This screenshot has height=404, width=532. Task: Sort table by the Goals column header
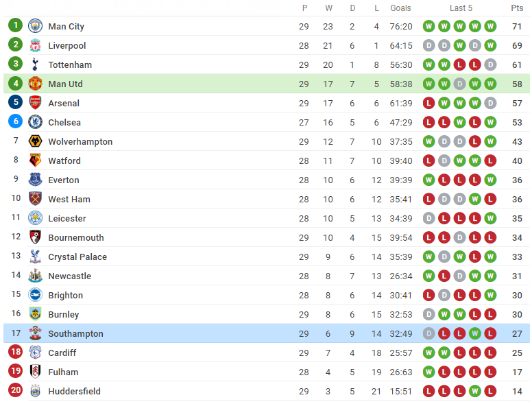401,8
